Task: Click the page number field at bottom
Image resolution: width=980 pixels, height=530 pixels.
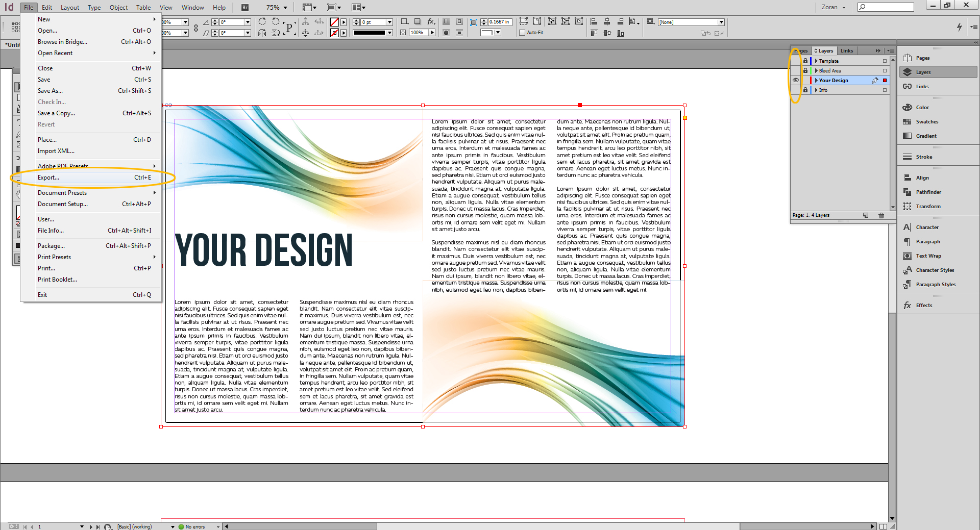Action: 39,526
